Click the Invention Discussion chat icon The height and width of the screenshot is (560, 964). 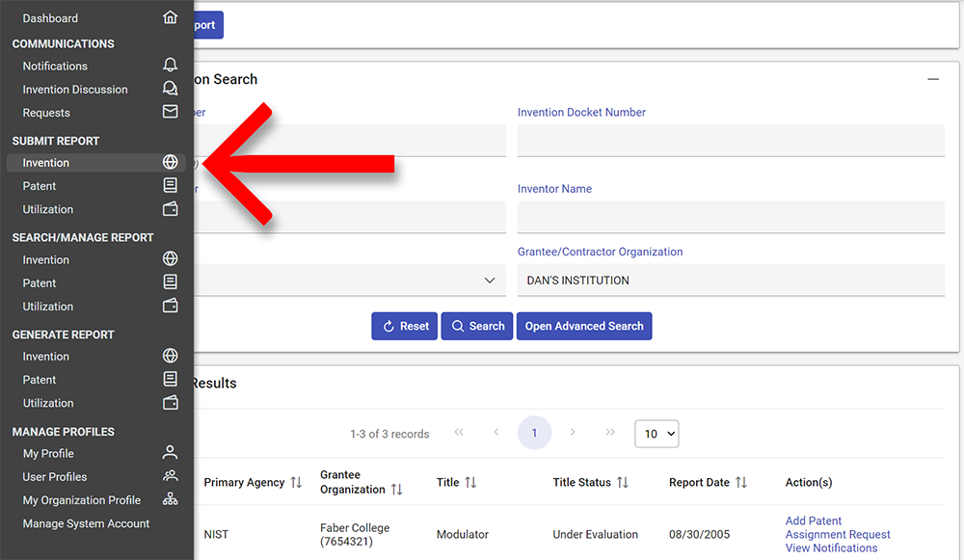pyautogui.click(x=171, y=89)
